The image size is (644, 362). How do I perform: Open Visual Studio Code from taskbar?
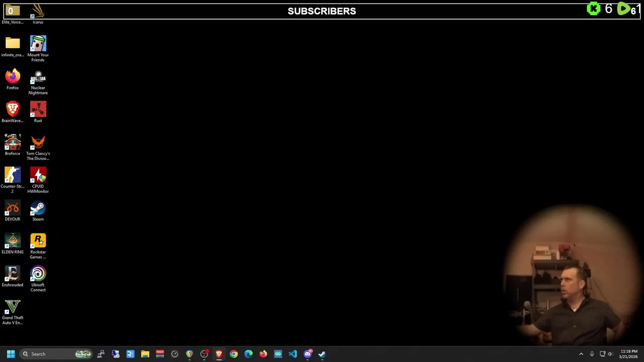pos(293,354)
